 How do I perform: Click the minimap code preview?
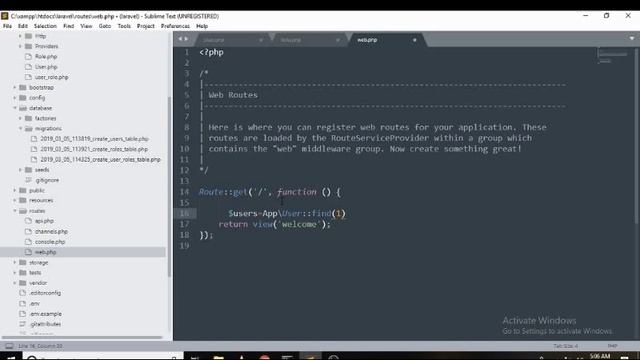(612, 56)
